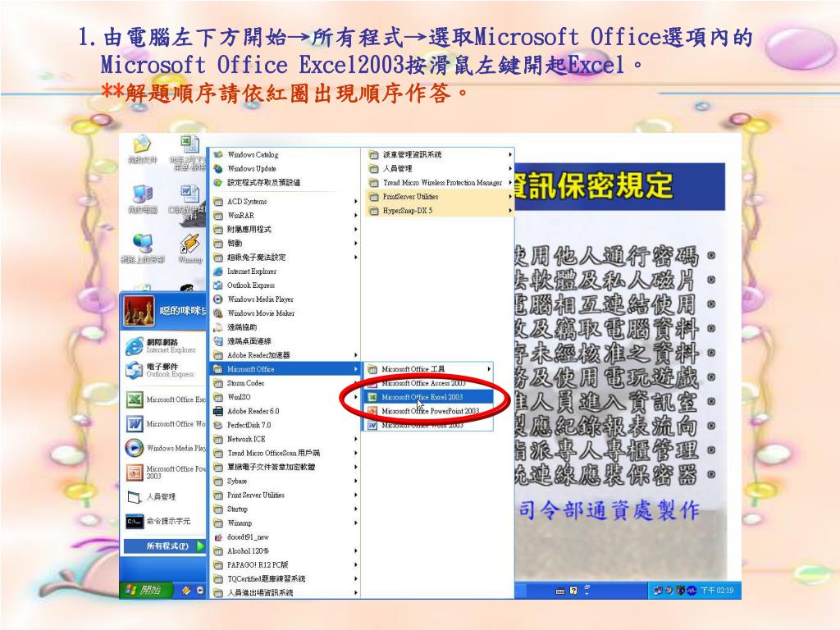Click pinned 網際網路 Internet Explorer icon

(x=134, y=346)
